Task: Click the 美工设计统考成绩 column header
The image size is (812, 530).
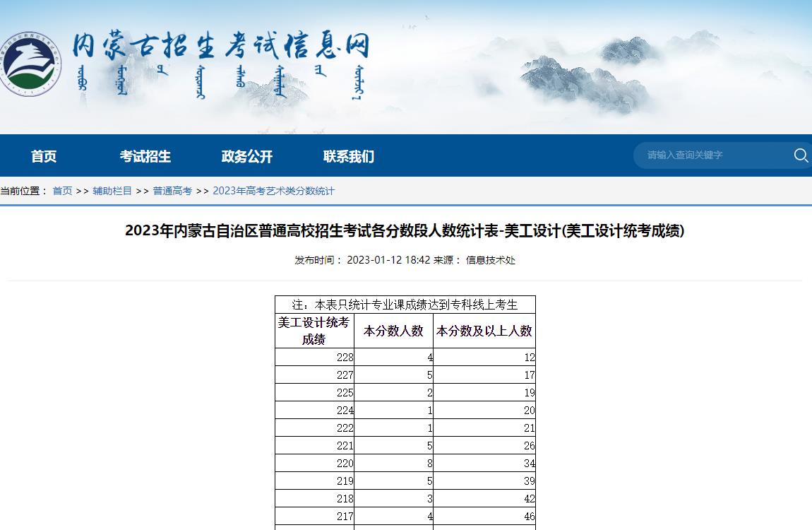Action: 314,331
